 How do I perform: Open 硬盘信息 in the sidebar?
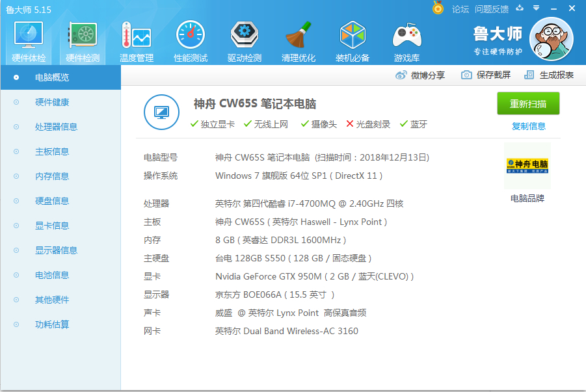(x=60, y=201)
